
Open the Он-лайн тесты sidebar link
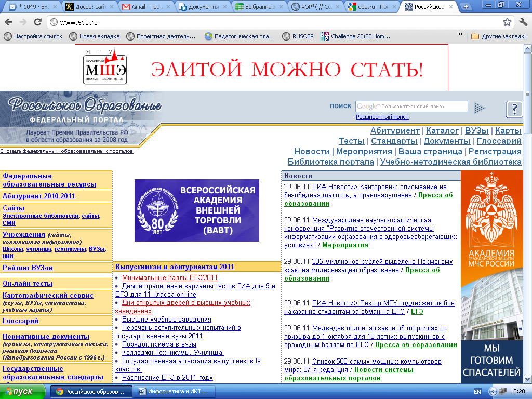pyautogui.click(x=28, y=283)
